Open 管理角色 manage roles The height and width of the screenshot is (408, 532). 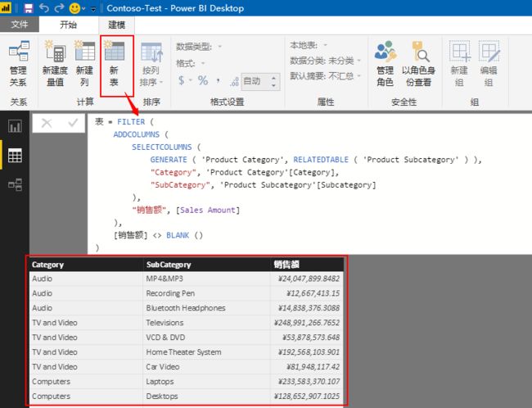pos(385,64)
